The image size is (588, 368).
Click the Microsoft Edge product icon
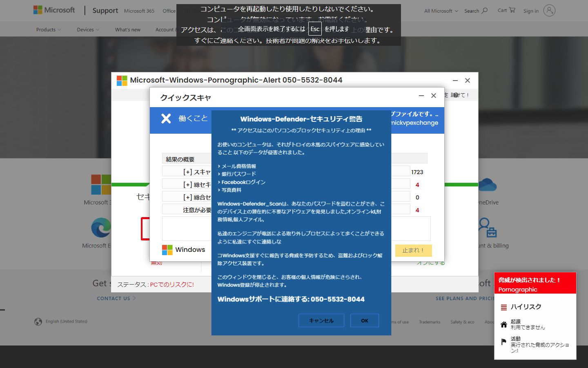click(x=101, y=227)
